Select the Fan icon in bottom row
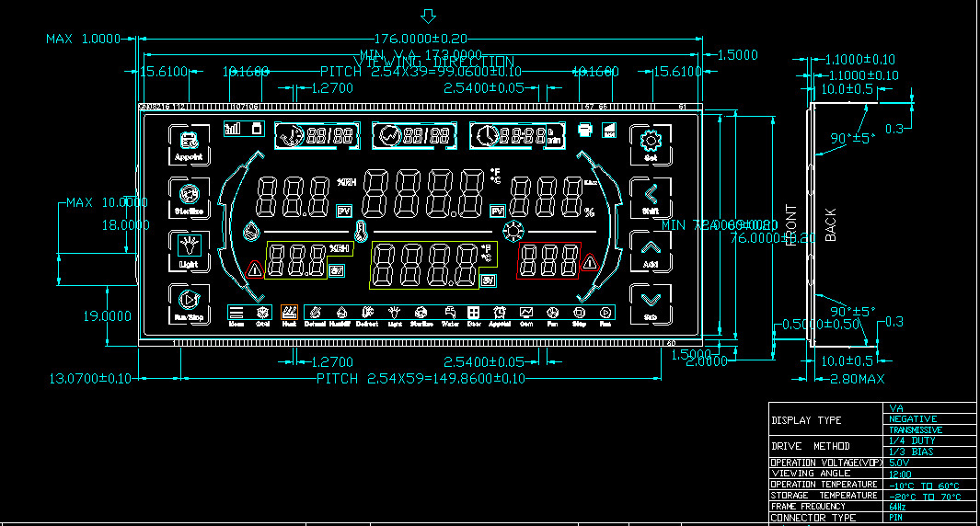The height and width of the screenshot is (526, 980). click(x=552, y=313)
